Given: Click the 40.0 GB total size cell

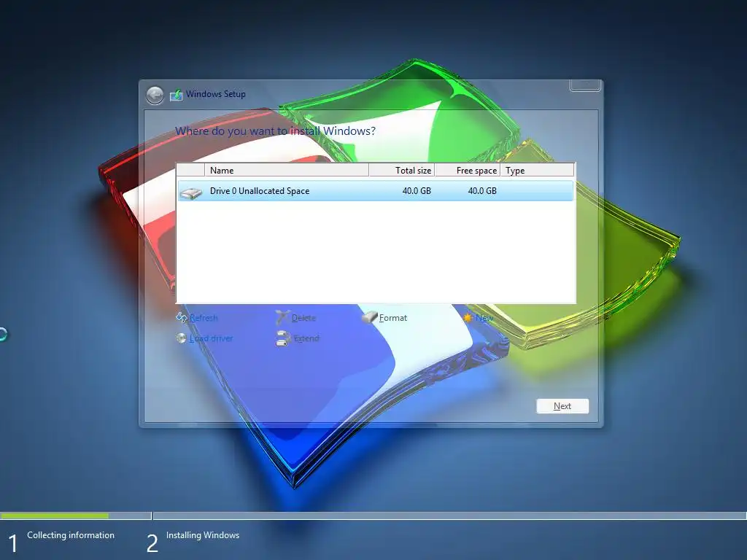Looking at the screenshot, I should tap(417, 191).
